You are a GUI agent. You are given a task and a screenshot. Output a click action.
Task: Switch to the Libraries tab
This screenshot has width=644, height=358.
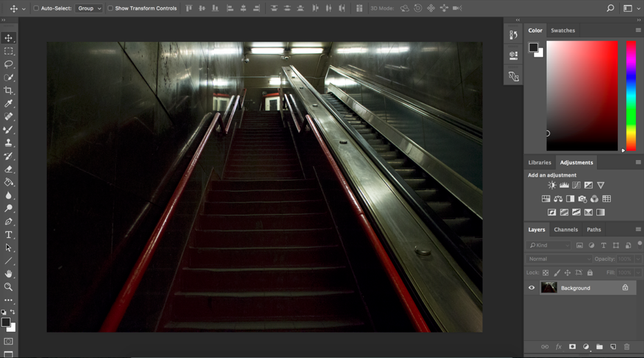click(540, 163)
